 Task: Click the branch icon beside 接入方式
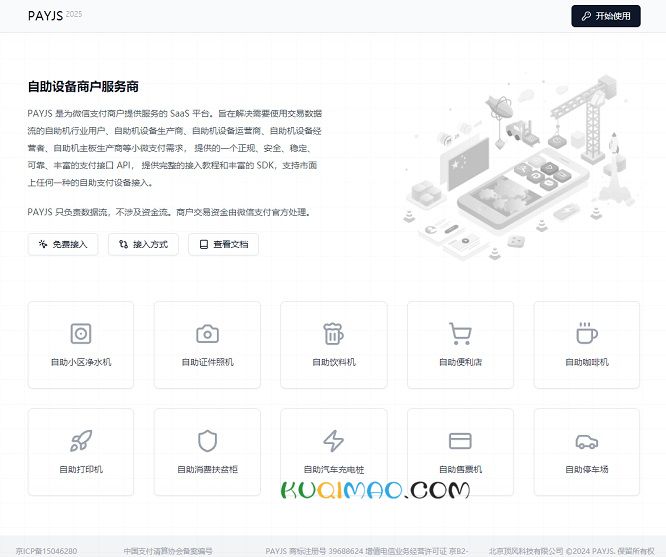click(x=123, y=244)
